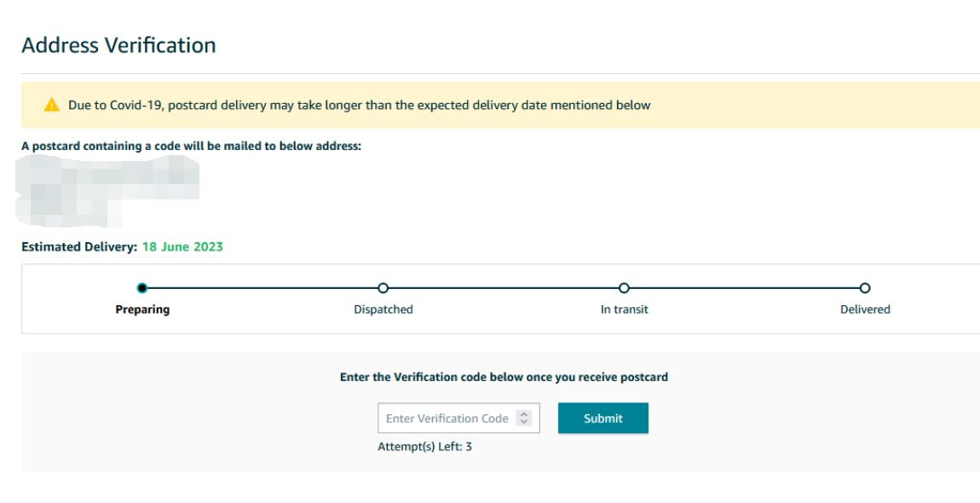Click the Address Verification heading

[x=118, y=45]
